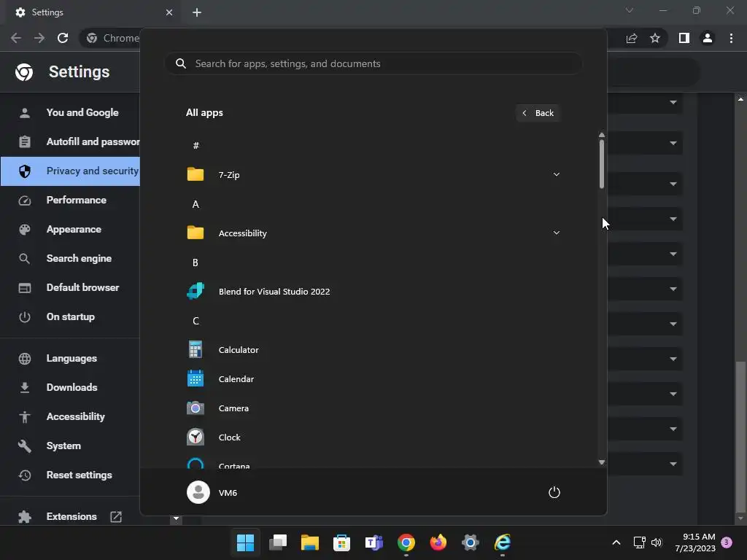Image resolution: width=747 pixels, height=560 pixels.
Task: Launch Blend for Visual Studio 2022
Action: tap(373, 292)
